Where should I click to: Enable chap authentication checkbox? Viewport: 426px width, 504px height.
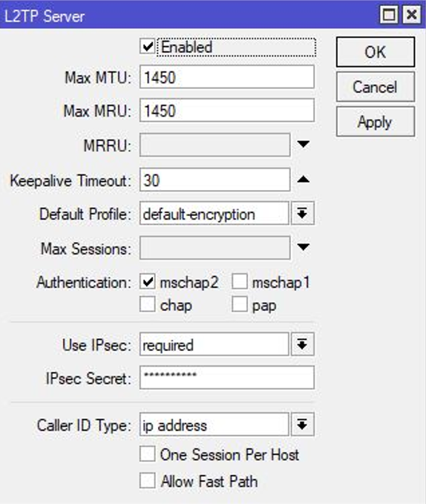coord(148,304)
